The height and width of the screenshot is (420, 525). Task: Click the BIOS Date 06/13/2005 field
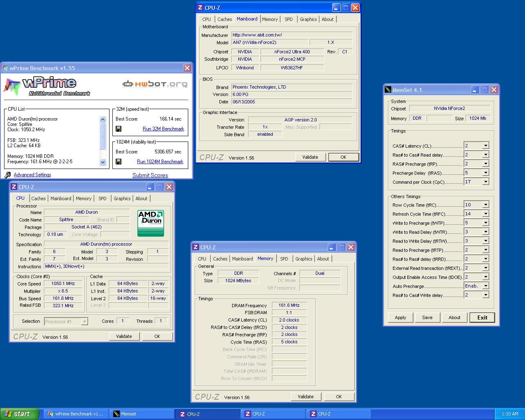[292, 102]
